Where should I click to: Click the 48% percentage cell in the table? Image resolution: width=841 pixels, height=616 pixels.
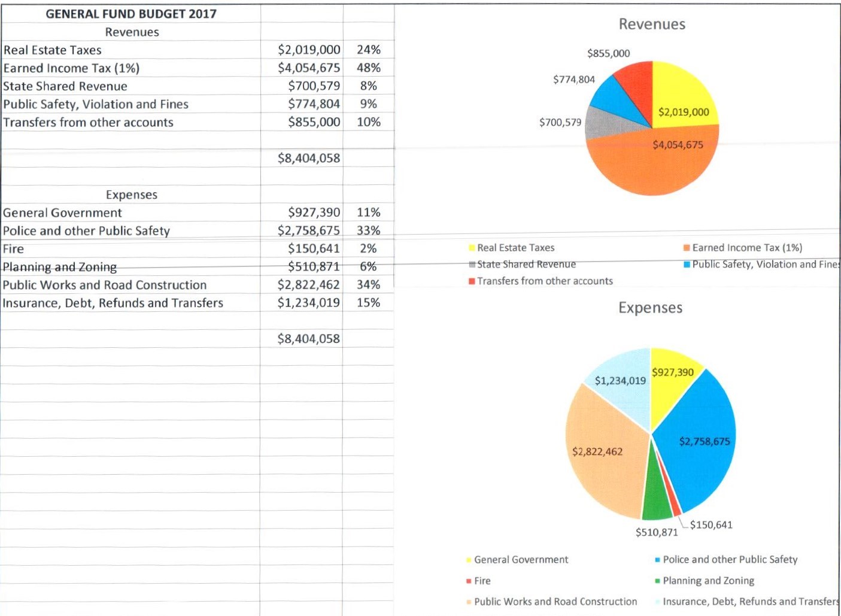click(x=368, y=68)
